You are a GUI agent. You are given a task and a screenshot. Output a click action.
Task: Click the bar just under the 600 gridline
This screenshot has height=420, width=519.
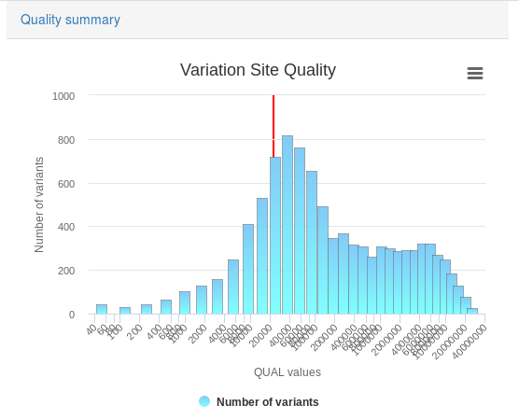pyautogui.click(x=262, y=256)
